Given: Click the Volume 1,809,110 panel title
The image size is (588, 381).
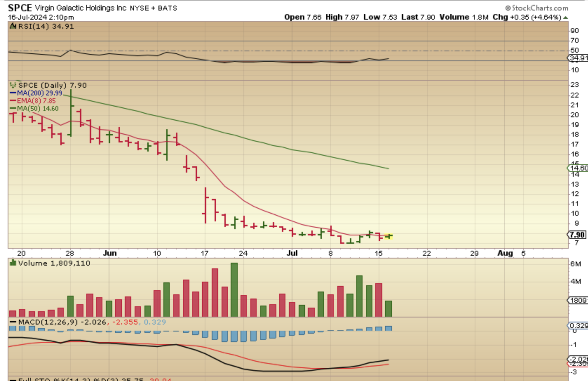Looking at the screenshot, I should coord(54,263).
